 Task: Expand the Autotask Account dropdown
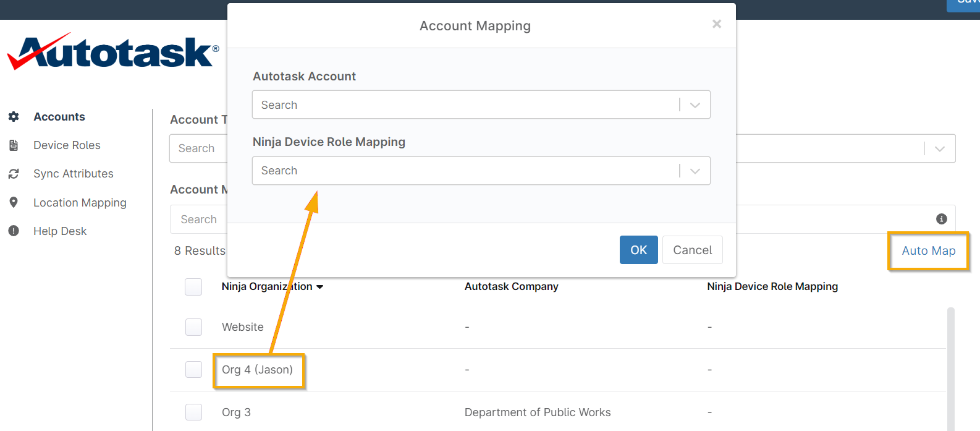coord(695,105)
